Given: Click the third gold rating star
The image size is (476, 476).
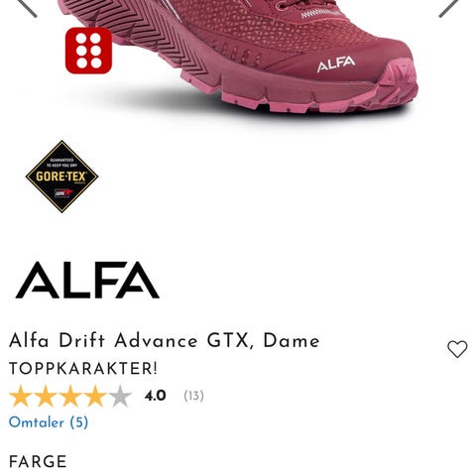Looking at the screenshot, I should (x=70, y=396).
